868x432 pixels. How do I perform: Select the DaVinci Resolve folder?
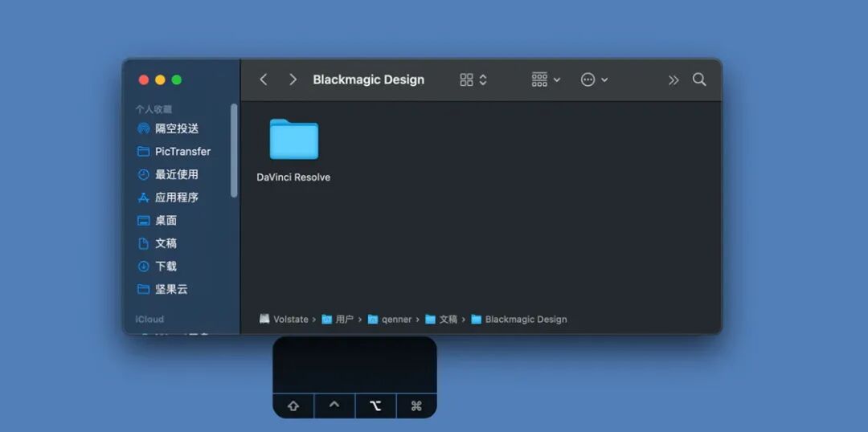point(293,150)
